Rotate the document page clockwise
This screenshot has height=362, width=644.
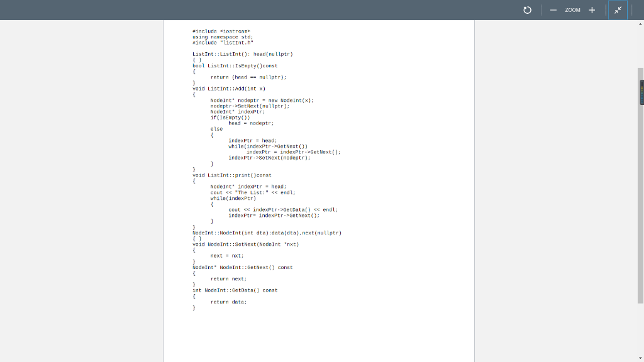point(527,10)
